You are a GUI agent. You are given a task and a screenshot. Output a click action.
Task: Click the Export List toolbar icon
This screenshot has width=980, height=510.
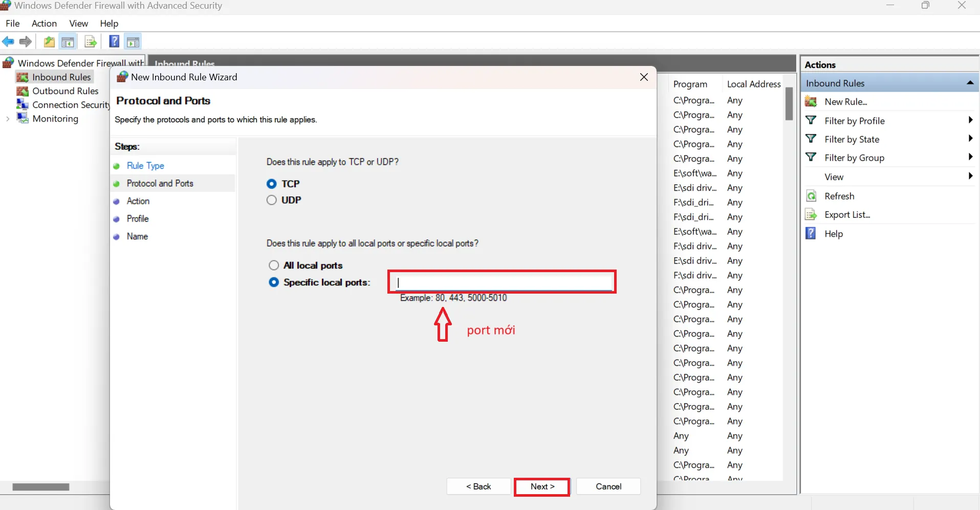click(x=91, y=42)
